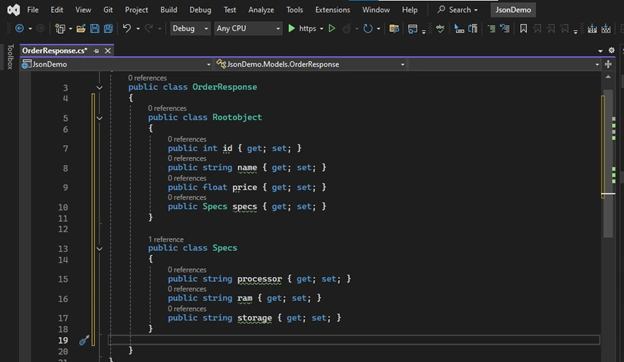The height and width of the screenshot is (362, 624).
Task: Click the scroll up arrow of the editor
Action: click(608, 77)
